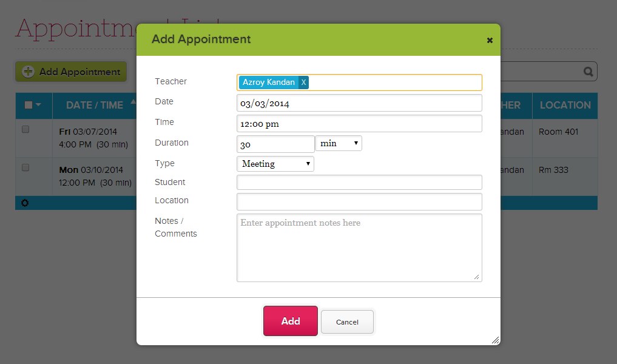The width and height of the screenshot is (617, 364).
Task: Toggle the select-all checkbox in table header
Action: click(x=29, y=105)
